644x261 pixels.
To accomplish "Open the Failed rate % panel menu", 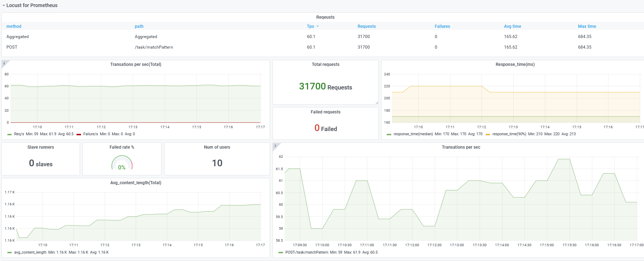I will click(x=122, y=147).
